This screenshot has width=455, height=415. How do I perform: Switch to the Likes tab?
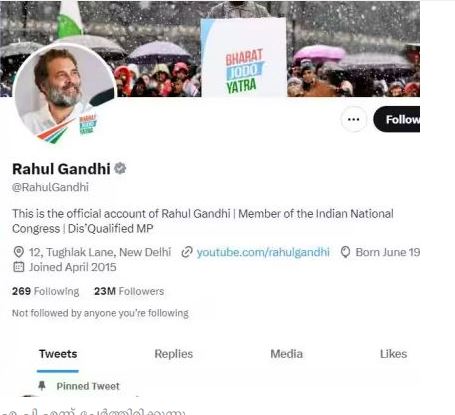(393, 354)
